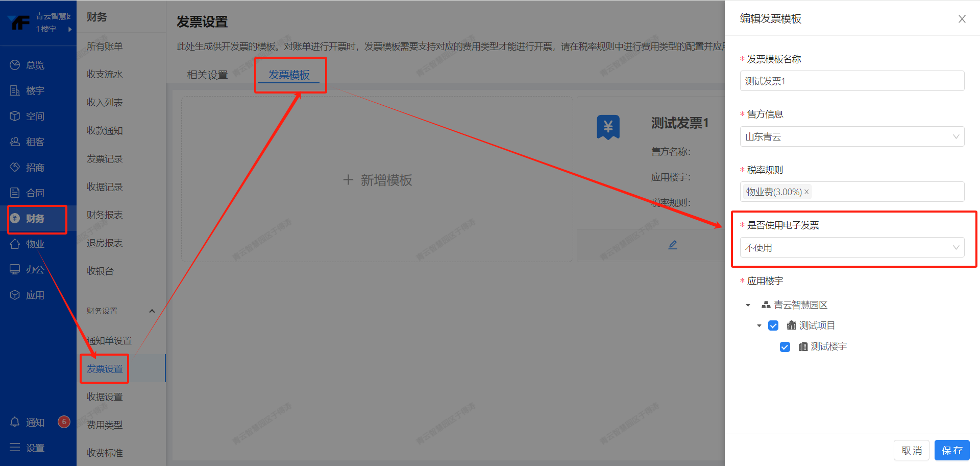The height and width of the screenshot is (466, 980).
Task: Click the 取消 button
Action: coord(911,450)
